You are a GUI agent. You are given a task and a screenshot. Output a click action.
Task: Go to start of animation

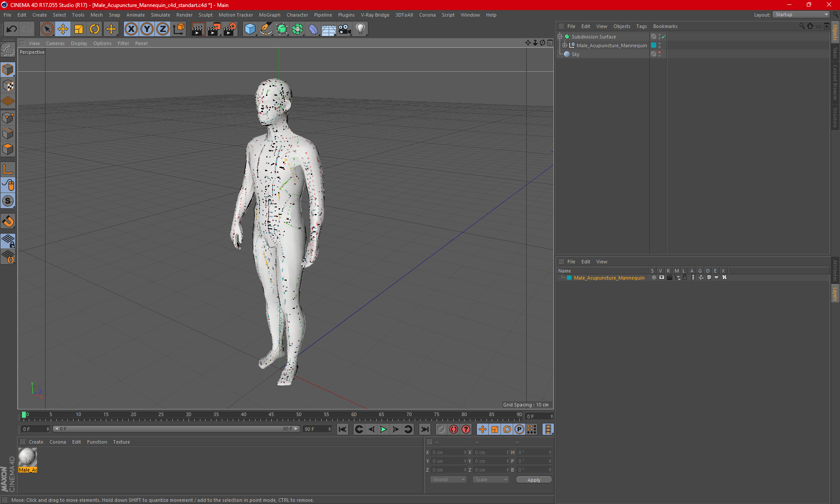click(343, 429)
